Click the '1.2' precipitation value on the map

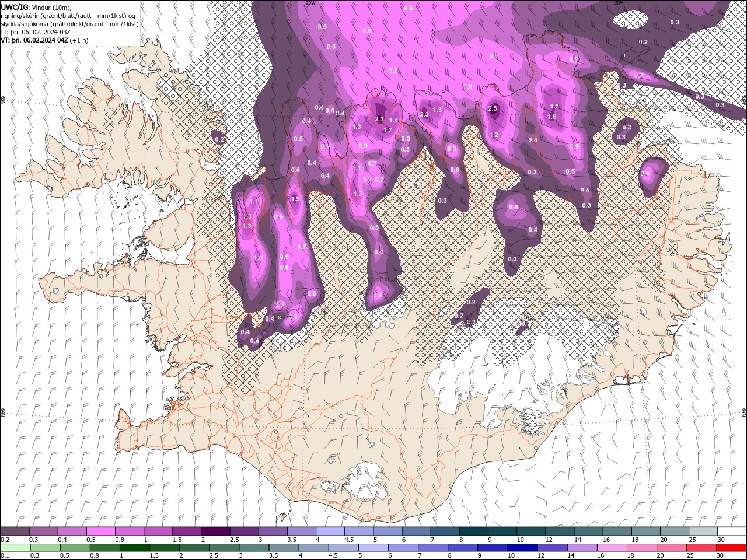pos(494,135)
